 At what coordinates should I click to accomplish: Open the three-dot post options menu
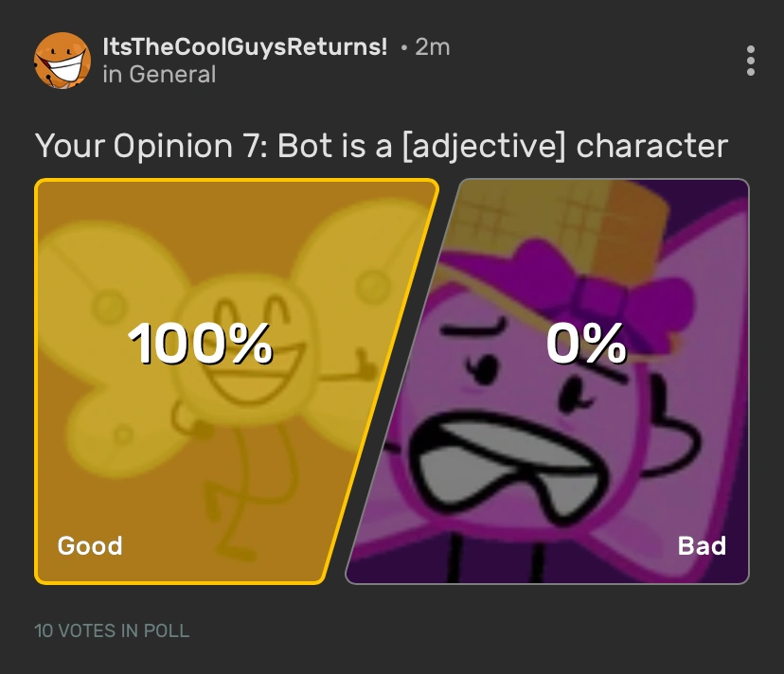click(750, 61)
